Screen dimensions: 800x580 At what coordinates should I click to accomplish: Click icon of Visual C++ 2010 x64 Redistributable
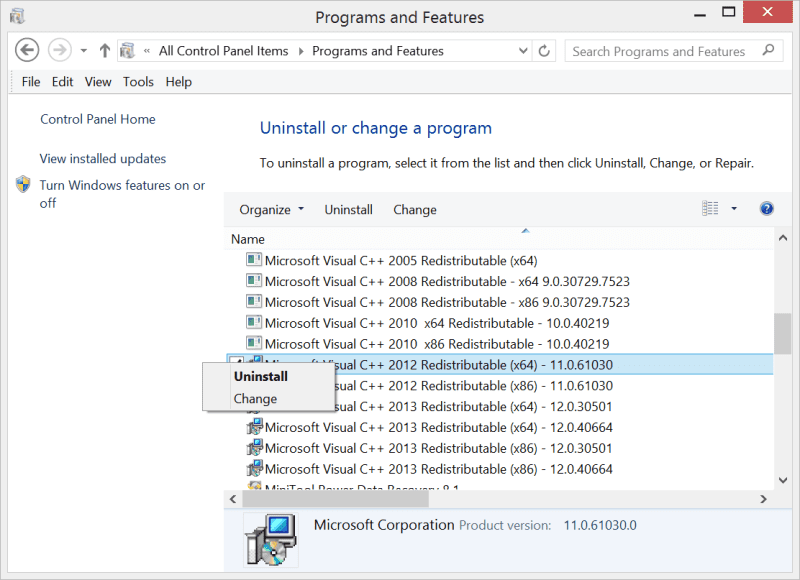(x=254, y=322)
